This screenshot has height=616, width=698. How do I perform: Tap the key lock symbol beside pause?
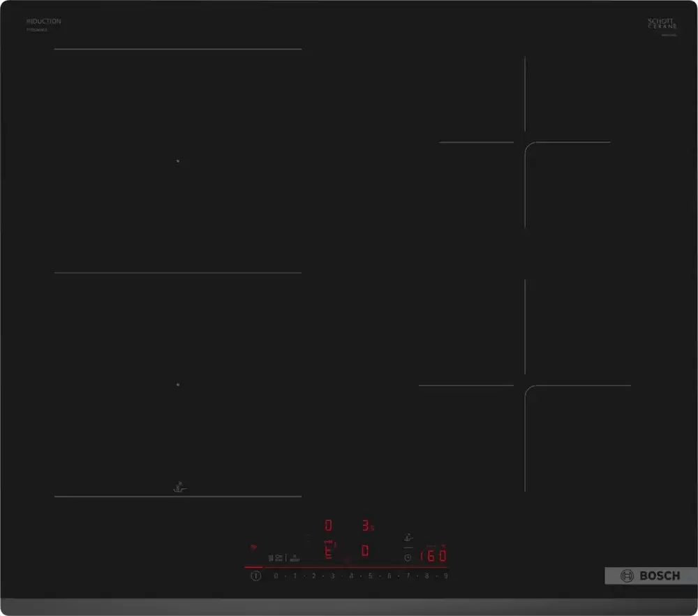click(279, 557)
